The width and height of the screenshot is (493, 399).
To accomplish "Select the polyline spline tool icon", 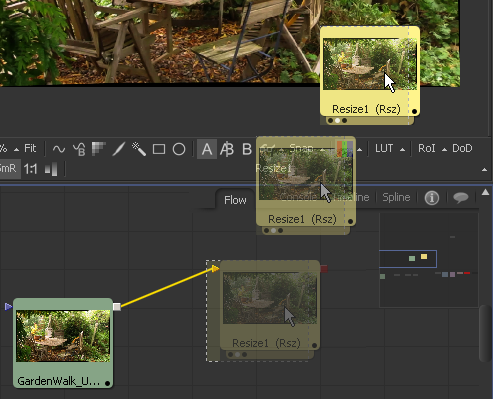I will click(59, 149).
